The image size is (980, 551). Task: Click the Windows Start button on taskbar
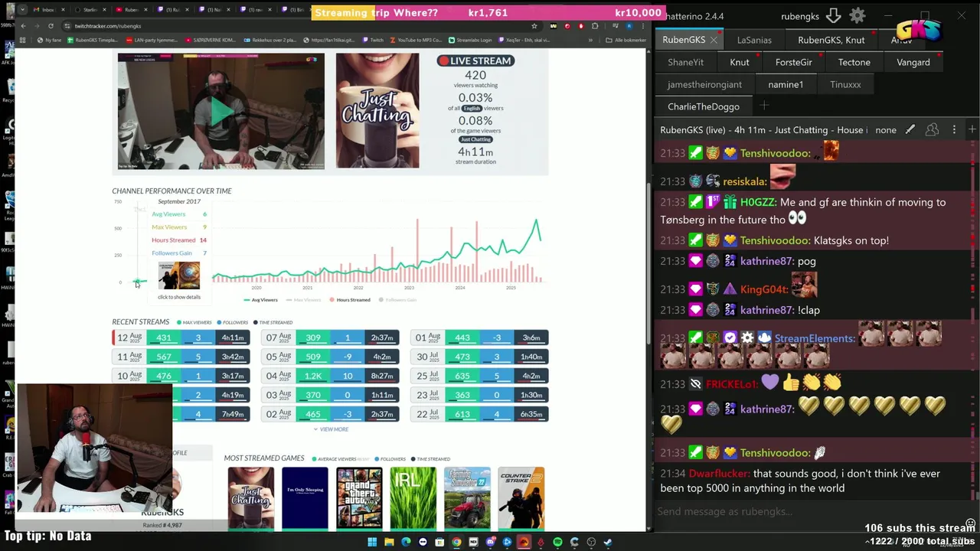coord(372,542)
